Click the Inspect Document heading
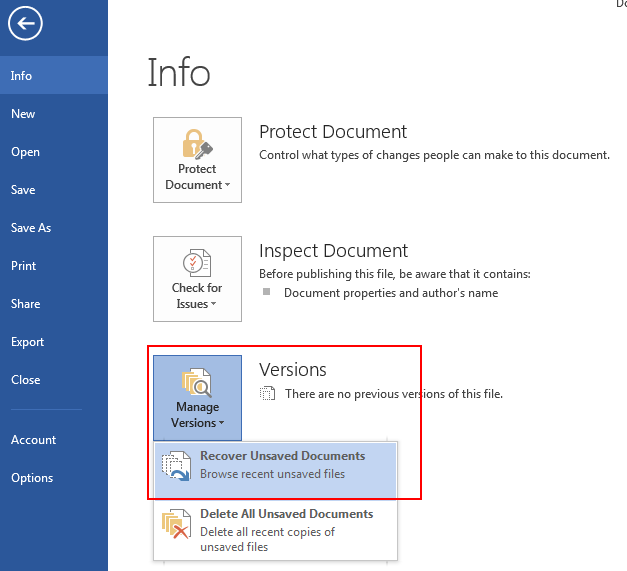The width and height of the screenshot is (627, 571). click(333, 251)
